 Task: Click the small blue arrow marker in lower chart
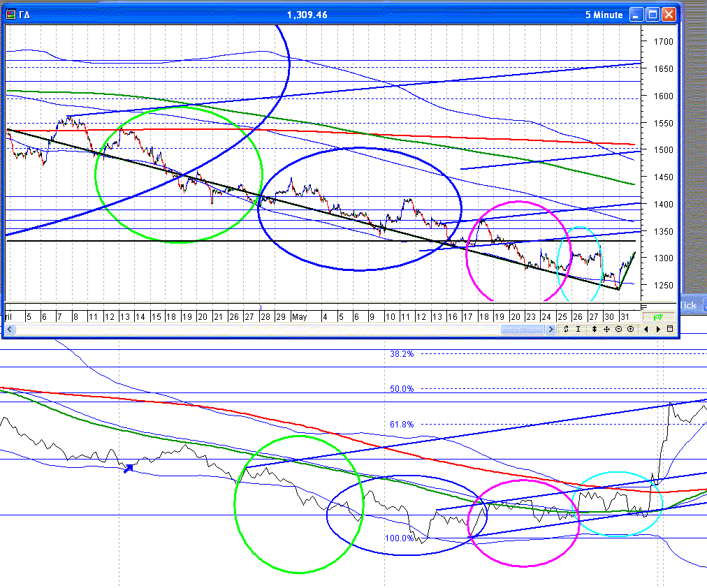[x=129, y=469]
